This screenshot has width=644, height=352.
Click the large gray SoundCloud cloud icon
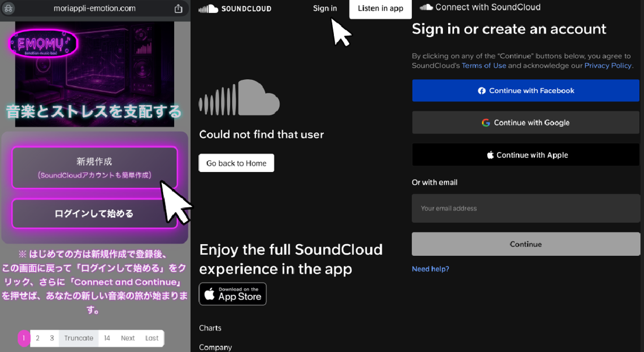(x=239, y=97)
